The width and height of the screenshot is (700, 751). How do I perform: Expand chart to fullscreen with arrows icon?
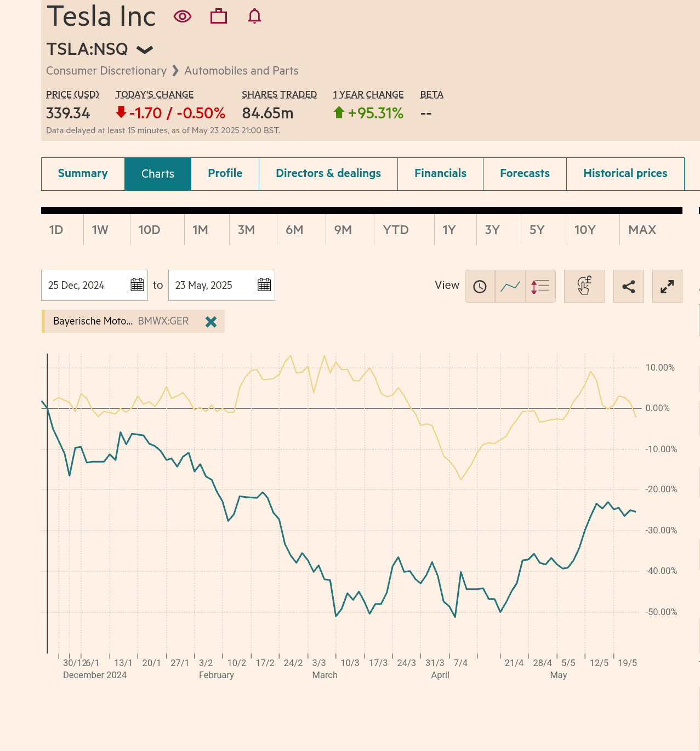(x=667, y=286)
